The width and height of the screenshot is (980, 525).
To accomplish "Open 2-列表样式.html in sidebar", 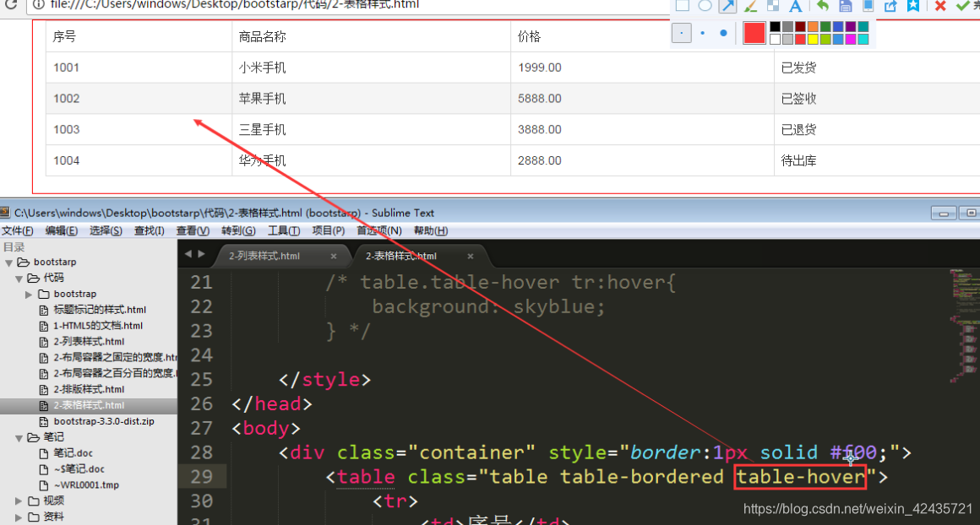I will click(x=89, y=342).
